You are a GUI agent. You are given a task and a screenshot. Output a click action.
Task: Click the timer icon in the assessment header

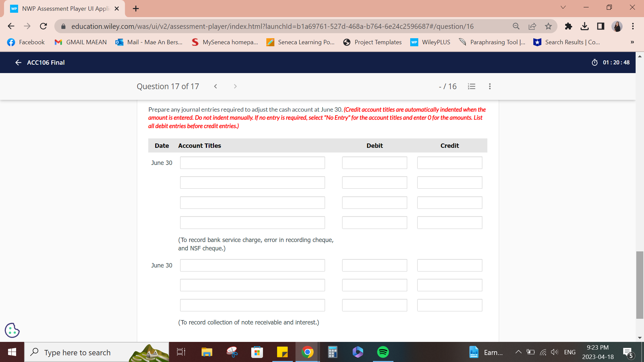tap(594, 62)
